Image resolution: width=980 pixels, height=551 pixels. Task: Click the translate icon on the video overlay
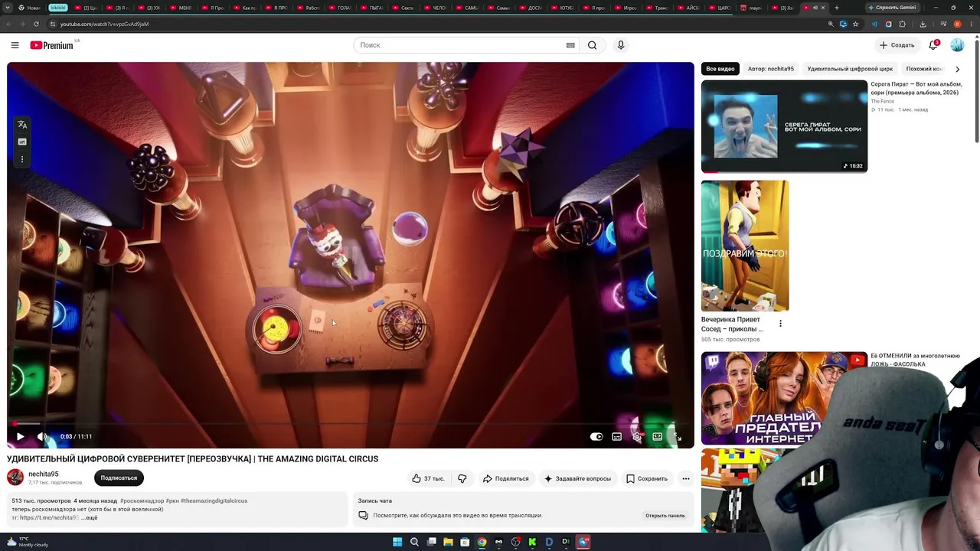tap(22, 125)
